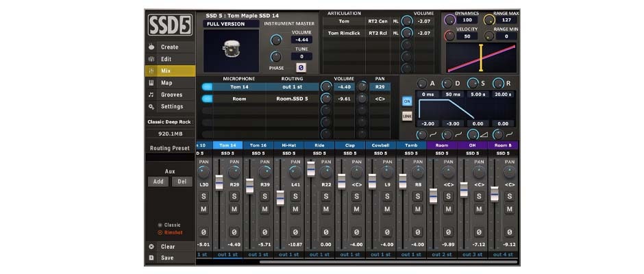
Task: Click the envelope Sustain knob
Action: pos(472,83)
